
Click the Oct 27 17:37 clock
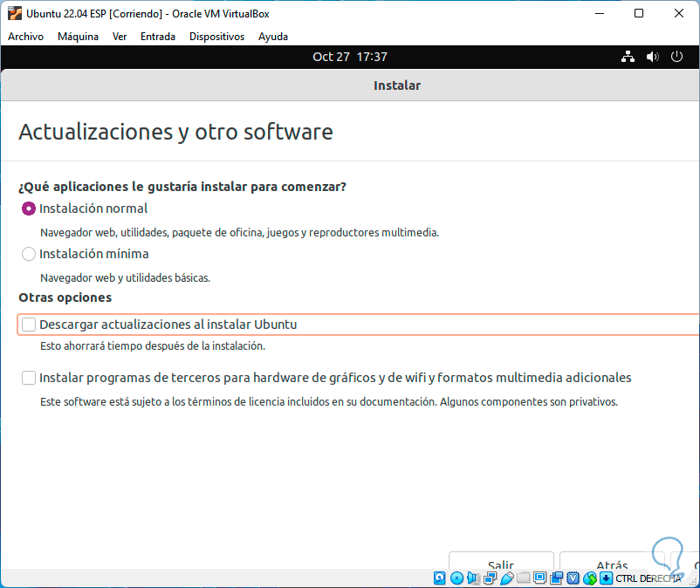[350, 57]
